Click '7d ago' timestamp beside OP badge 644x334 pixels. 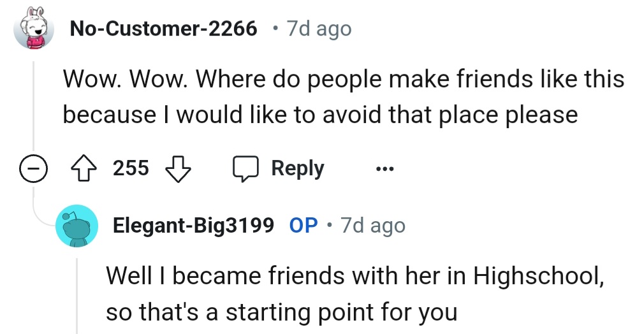pyautogui.click(x=373, y=226)
